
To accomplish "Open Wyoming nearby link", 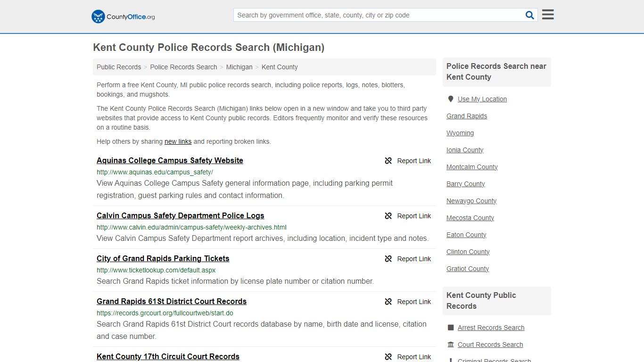I will 460,133.
